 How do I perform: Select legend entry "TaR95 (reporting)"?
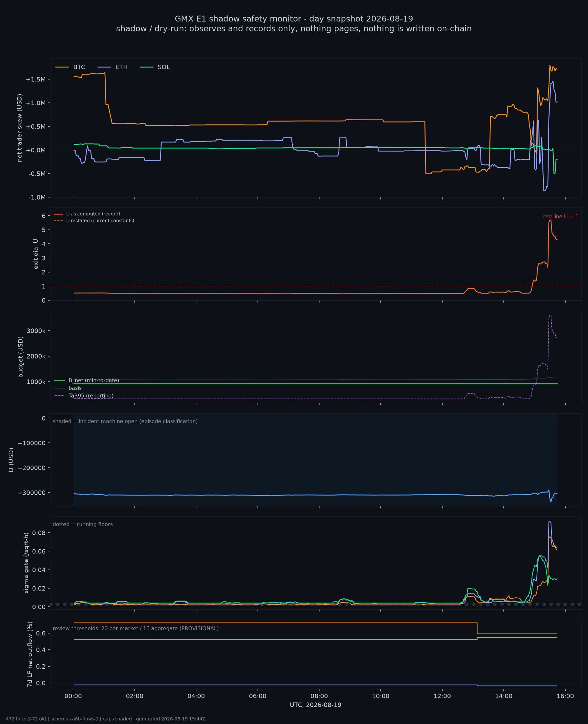pos(84,396)
